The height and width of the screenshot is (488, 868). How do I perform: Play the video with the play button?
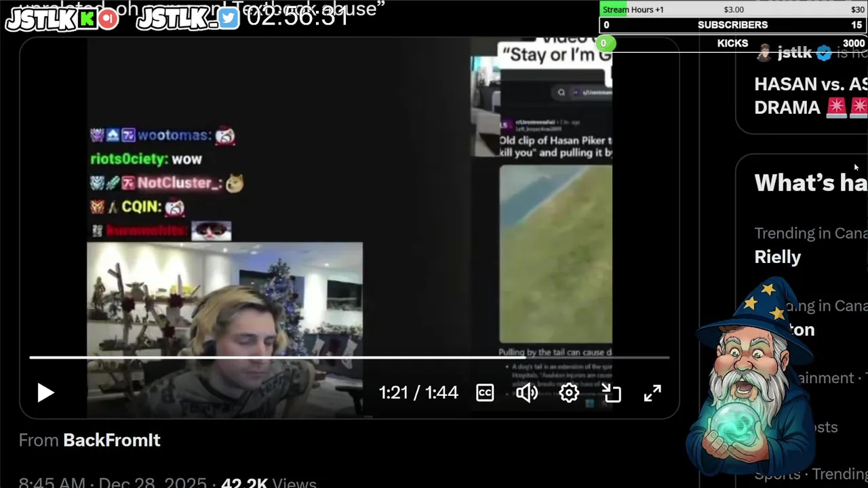point(45,392)
